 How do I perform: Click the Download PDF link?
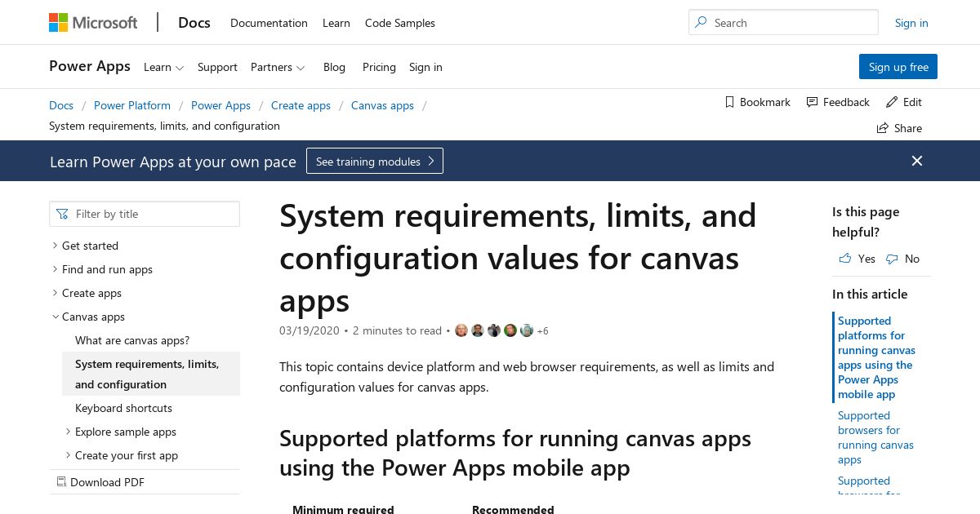(x=107, y=482)
